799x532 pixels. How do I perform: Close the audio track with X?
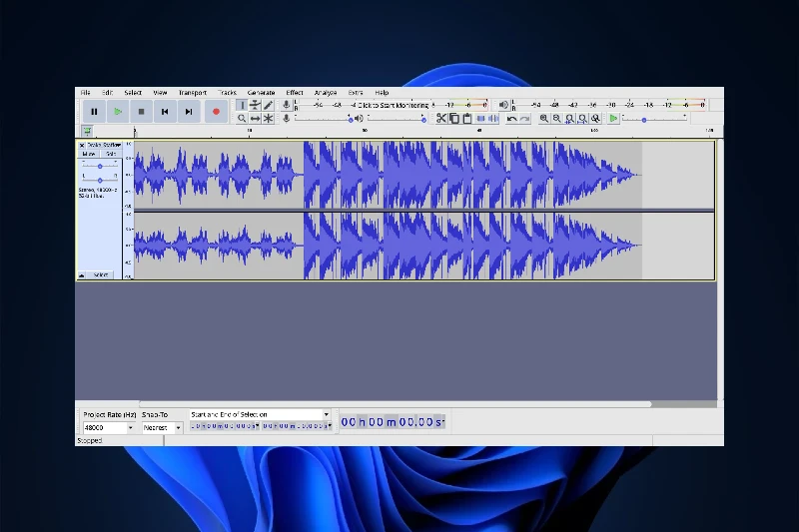82,145
